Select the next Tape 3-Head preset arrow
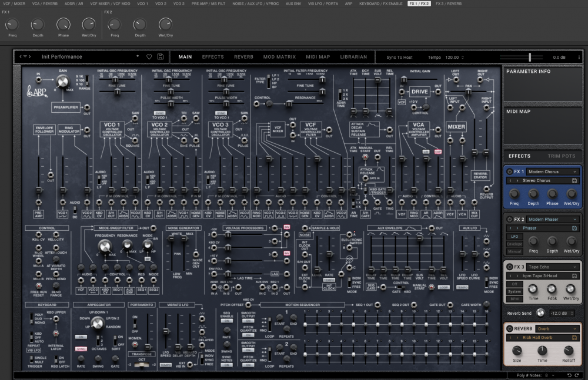The width and height of the screenshot is (588, 380). [x=517, y=276]
